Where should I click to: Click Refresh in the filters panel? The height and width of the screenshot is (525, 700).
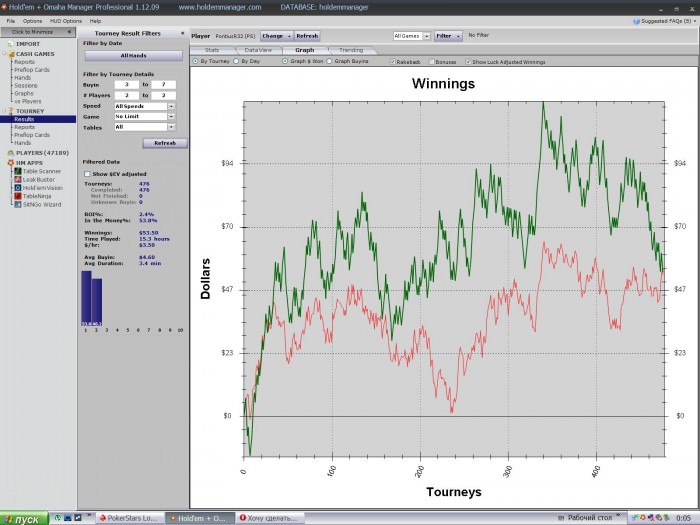coord(165,143)
